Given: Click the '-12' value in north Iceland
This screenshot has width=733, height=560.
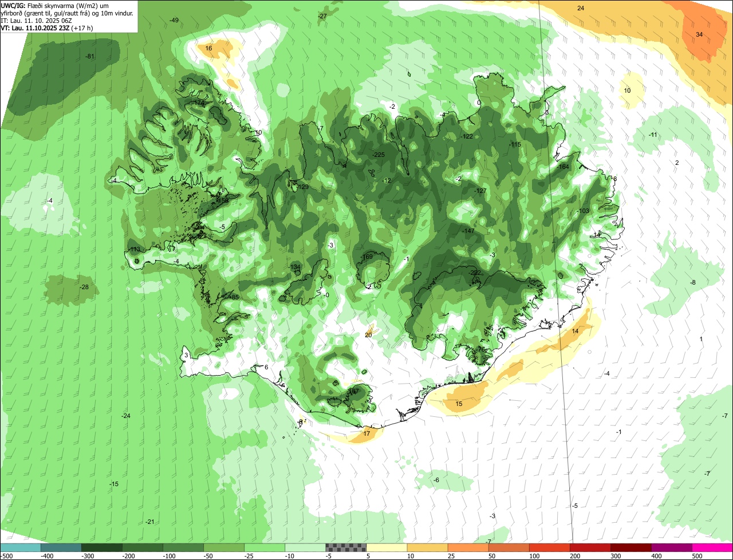Looking at the screenshot, I should point(387,180).
